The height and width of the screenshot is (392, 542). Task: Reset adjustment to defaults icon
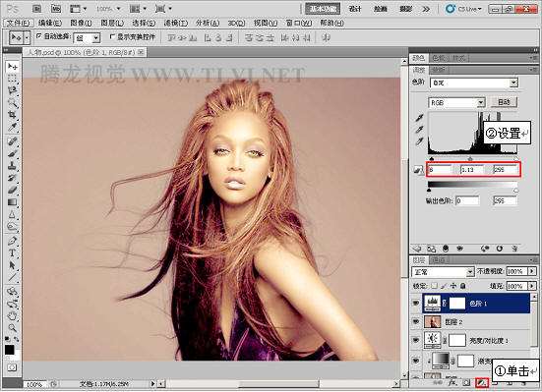click(499, 249)
